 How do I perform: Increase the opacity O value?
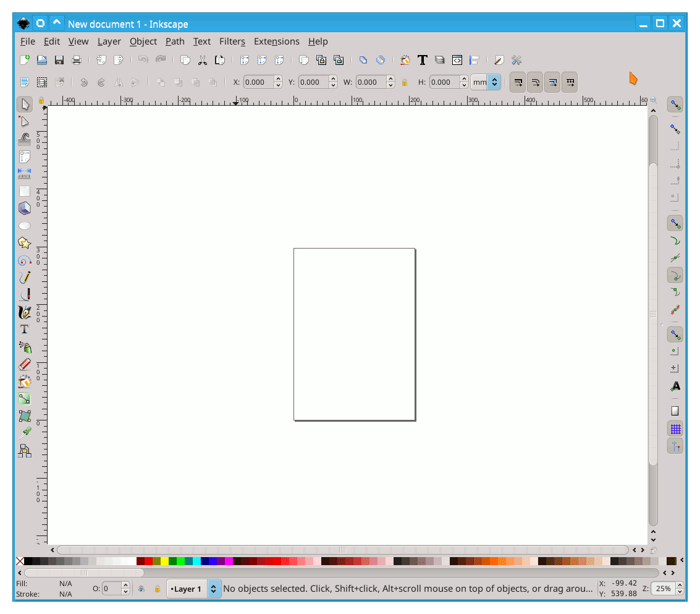(125, 586)
